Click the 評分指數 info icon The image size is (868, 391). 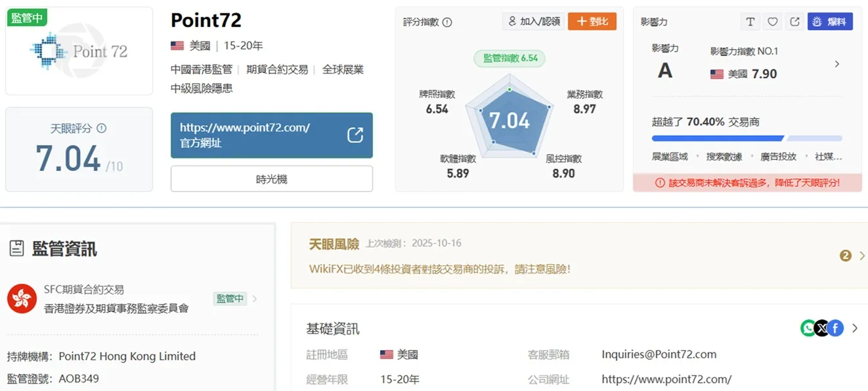447,22
